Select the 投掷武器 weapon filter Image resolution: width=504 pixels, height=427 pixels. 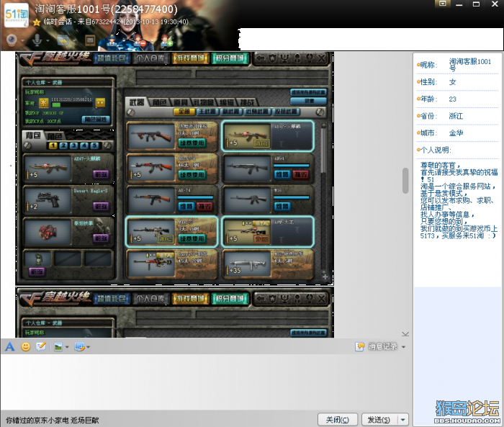pos(286,112)
